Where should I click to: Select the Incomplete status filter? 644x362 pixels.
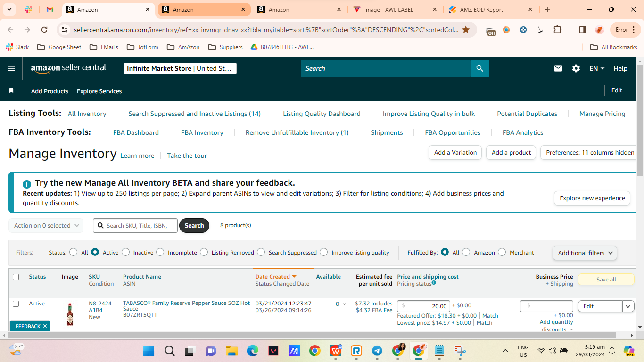coord(160,252)
